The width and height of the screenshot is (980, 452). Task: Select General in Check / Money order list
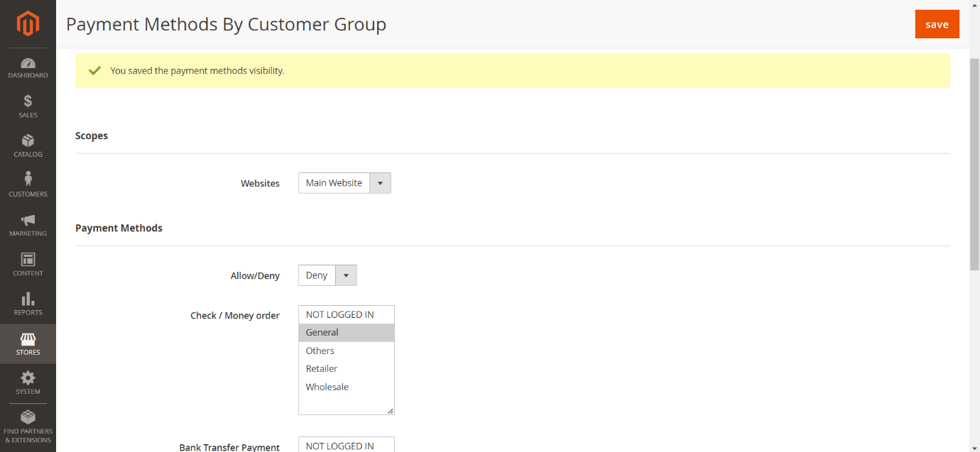coord(322,333)
